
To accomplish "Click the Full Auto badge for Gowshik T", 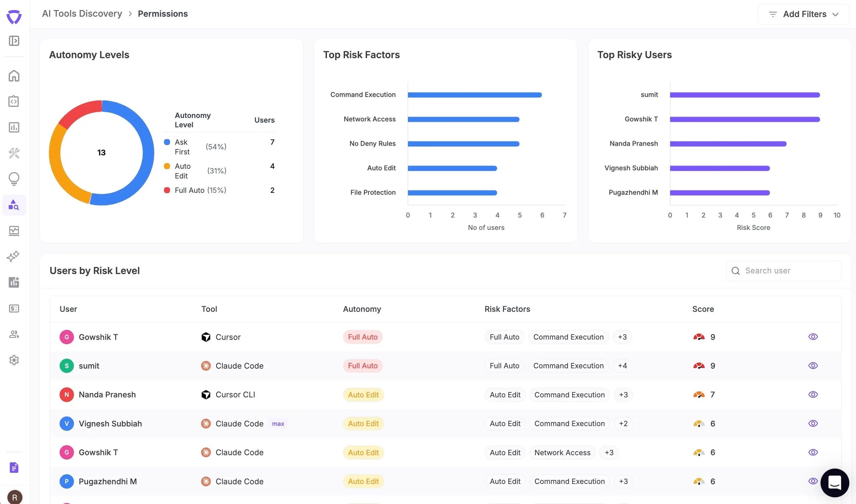I will [362, 337].
